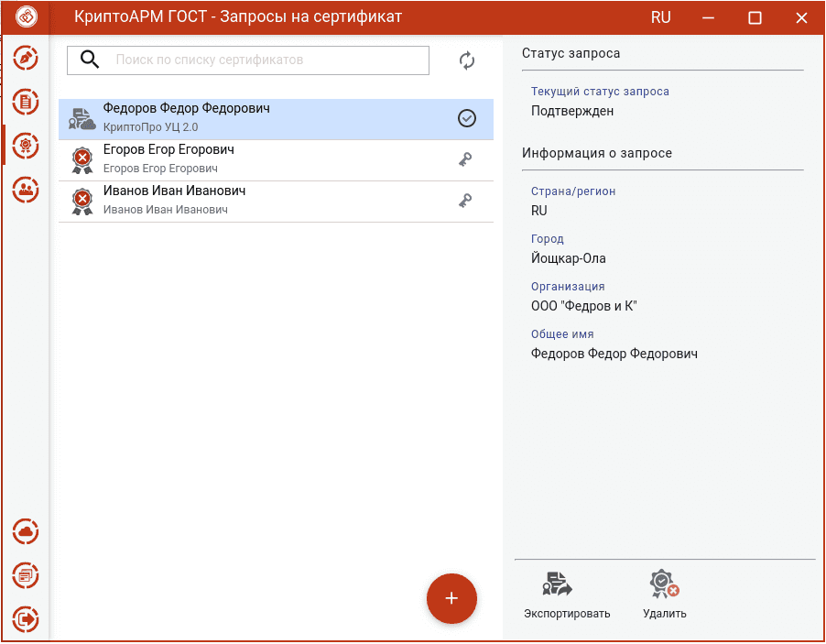Refresh the certificate request list

pyautogui.click(x=467, y=60)
